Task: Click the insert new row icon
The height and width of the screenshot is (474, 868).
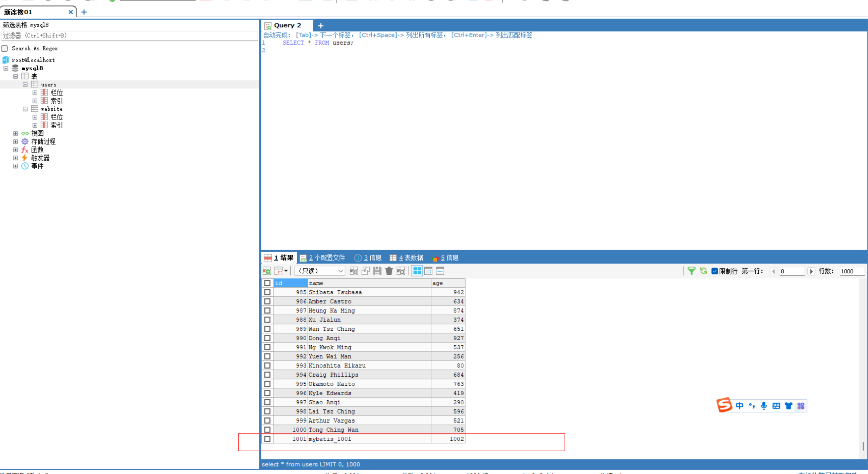Action: click(354, 271)
